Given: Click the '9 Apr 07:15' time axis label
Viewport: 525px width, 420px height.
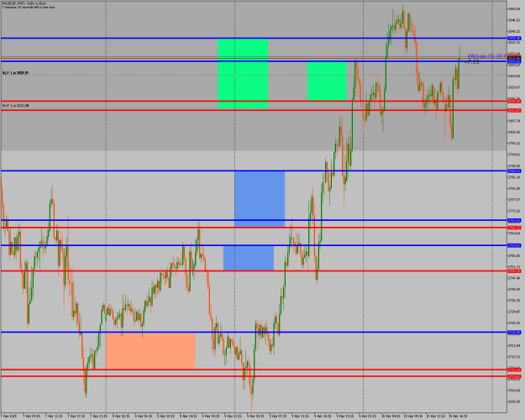Looking at the screenshot, I should (278, 417).
